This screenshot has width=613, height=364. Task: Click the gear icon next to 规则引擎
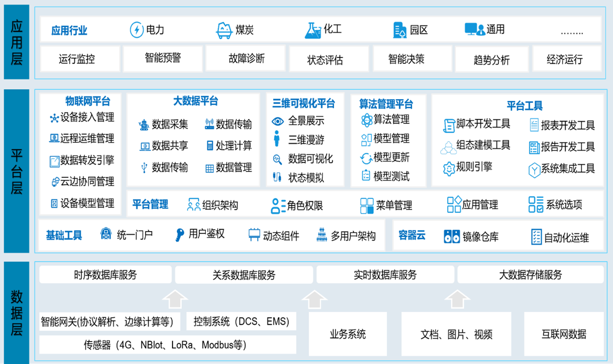coord(449,168)
